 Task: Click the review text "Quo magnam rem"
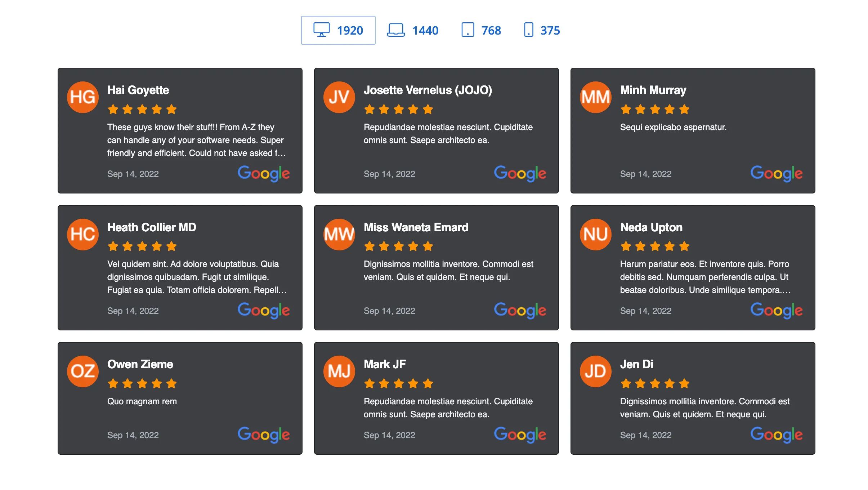(x=142, y=401)
